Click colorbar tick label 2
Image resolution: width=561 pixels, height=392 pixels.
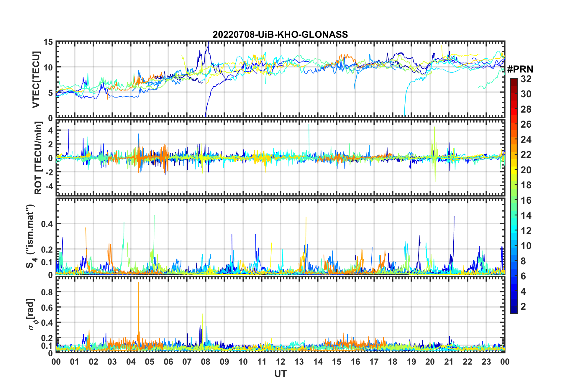click(x=523, y=307)
